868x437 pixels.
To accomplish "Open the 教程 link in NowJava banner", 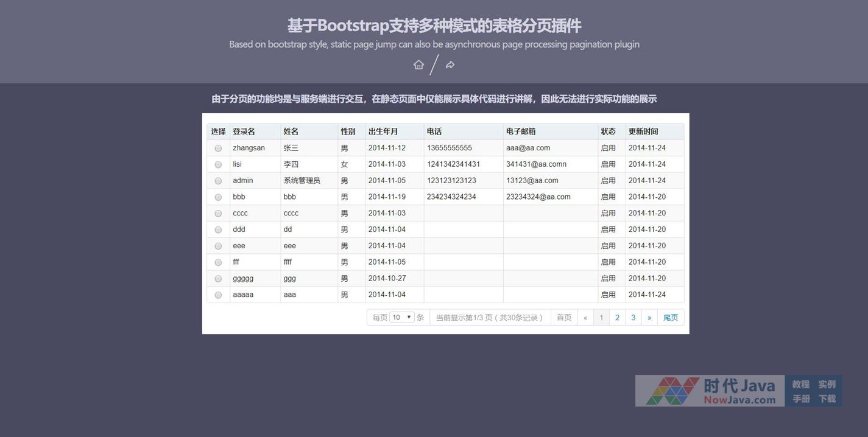I will [801, 384].
